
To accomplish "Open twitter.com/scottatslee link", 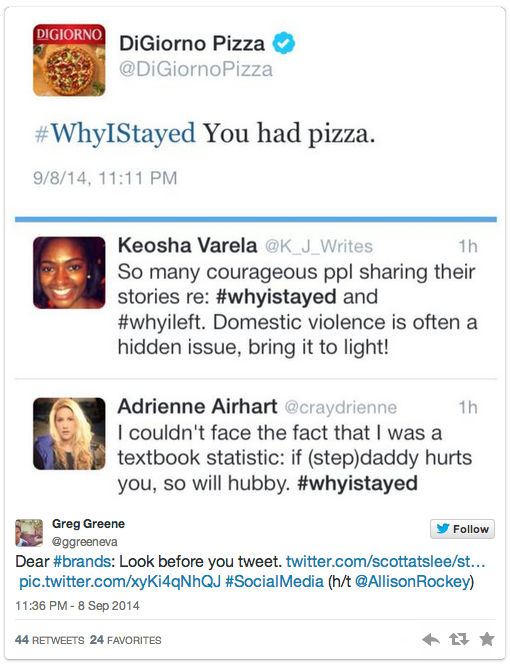I will [x=386, y=562].
